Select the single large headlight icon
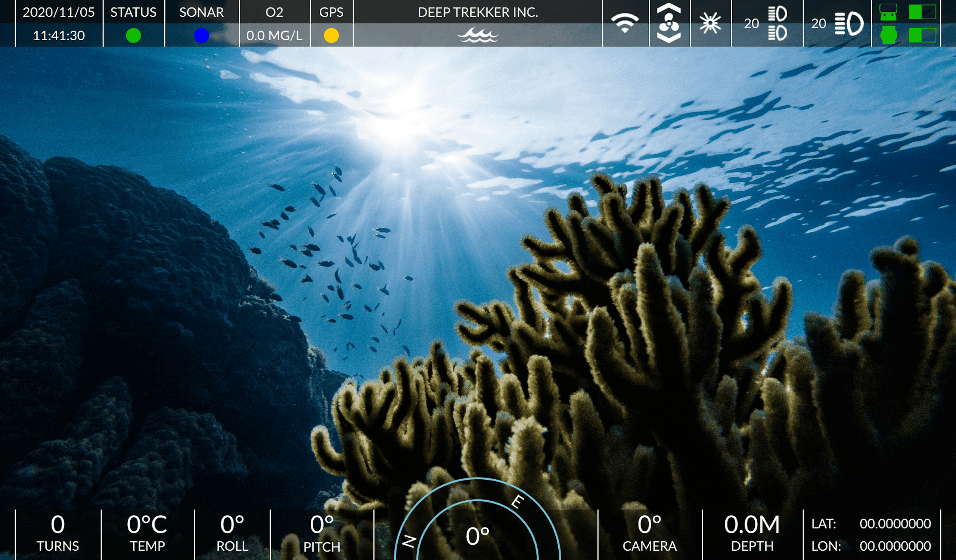The image size is (956, 560). point(849,24)
